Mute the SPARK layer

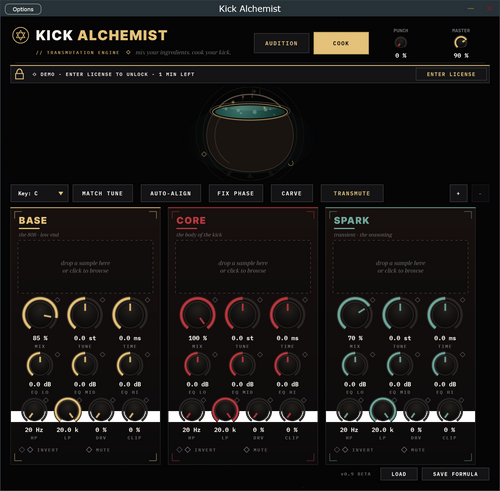[413, 450]
